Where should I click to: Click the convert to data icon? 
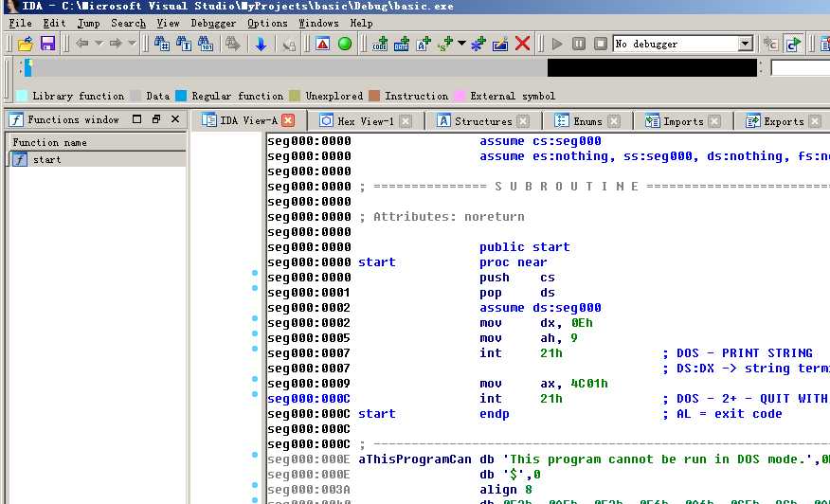(401, 44)
